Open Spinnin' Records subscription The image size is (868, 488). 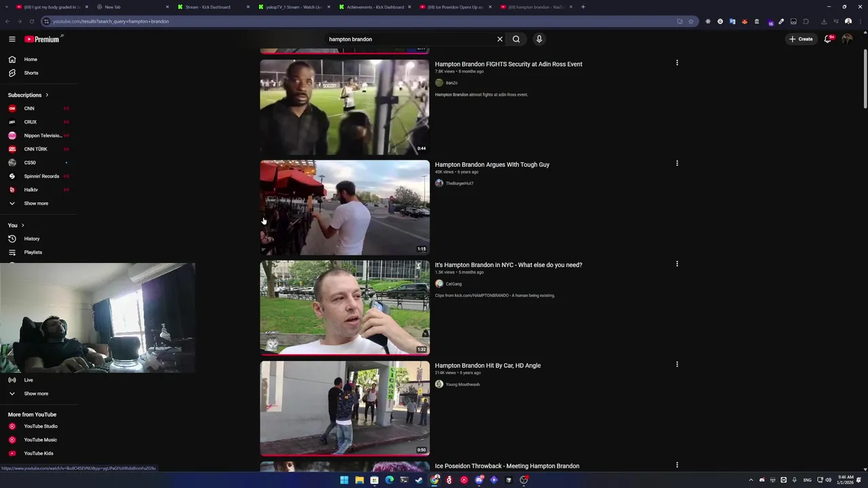click(39, 176)
